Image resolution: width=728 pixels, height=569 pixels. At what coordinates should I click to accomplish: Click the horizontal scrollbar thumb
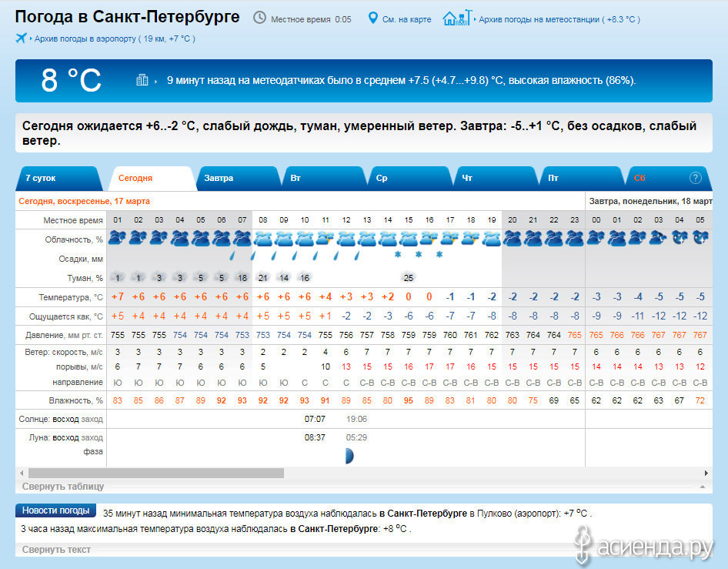pyautogui.click(x=156, y=473)
